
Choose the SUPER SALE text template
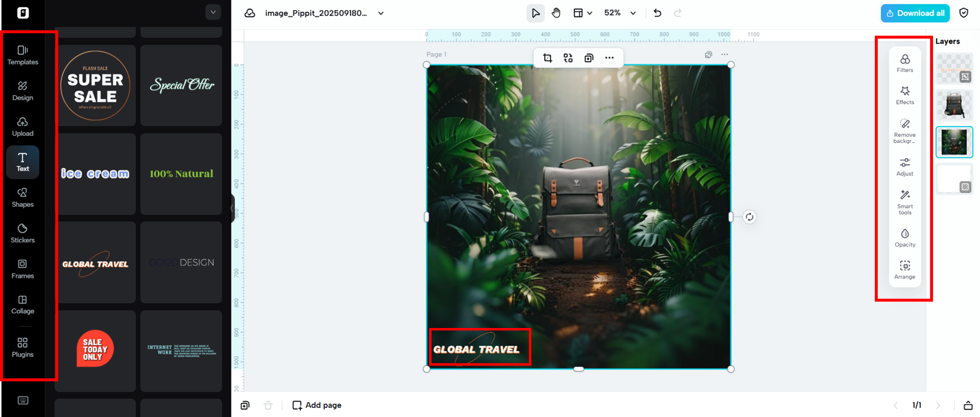click(x=95, y=86)
